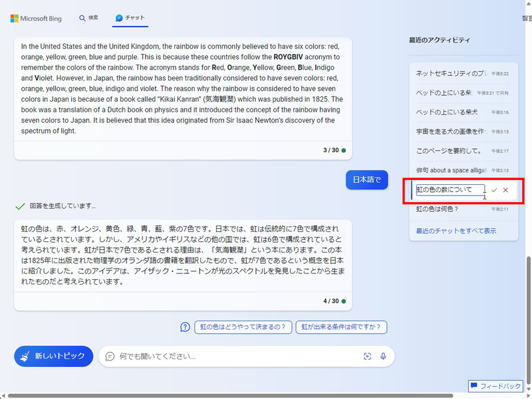
Task: Click the 最近のアクティビティ heading
Action: (x=440, y=40)
